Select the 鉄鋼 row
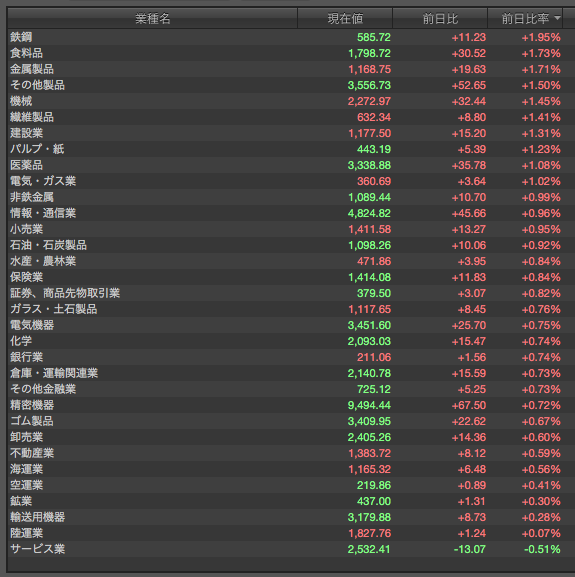Viewport: 575px width, 577px height. tap(291, 37)
